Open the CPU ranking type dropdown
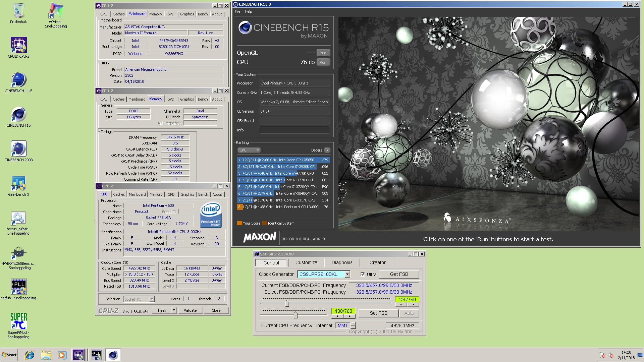 [249, 150]
